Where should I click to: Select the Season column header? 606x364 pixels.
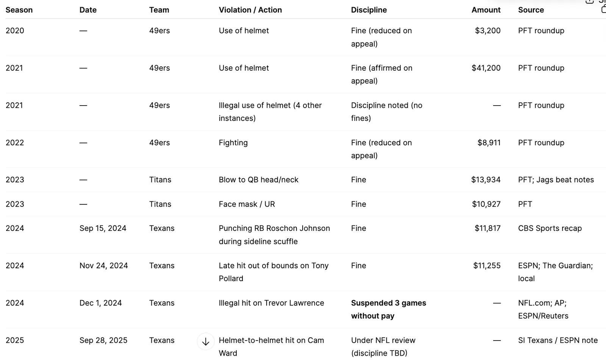click(19, 10)
